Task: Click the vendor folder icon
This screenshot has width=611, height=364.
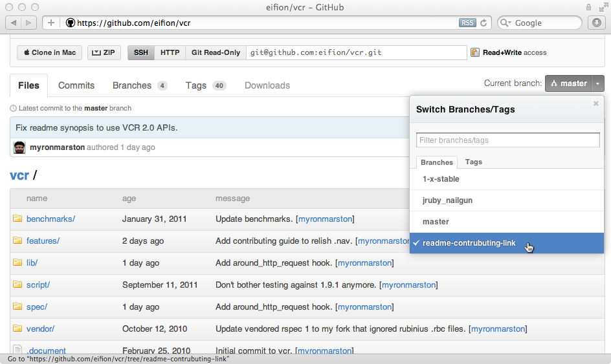Action: 17,328
